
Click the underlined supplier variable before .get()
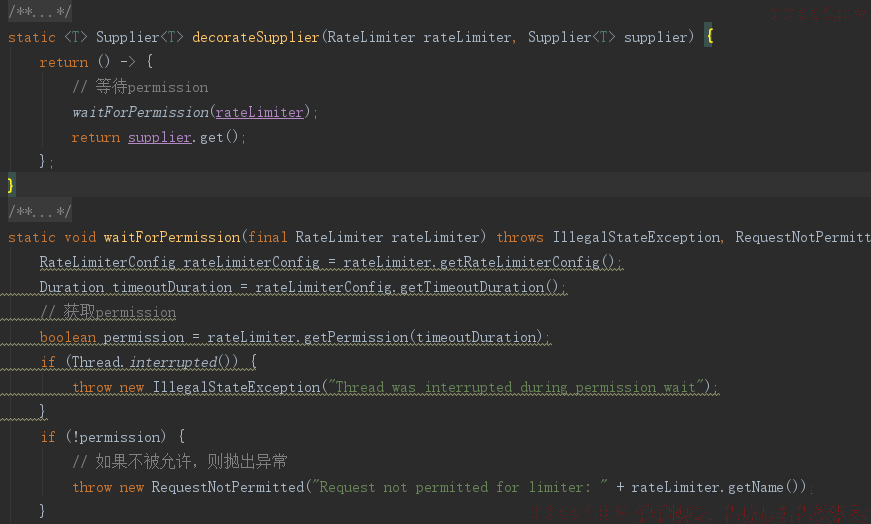pos(159,137)
